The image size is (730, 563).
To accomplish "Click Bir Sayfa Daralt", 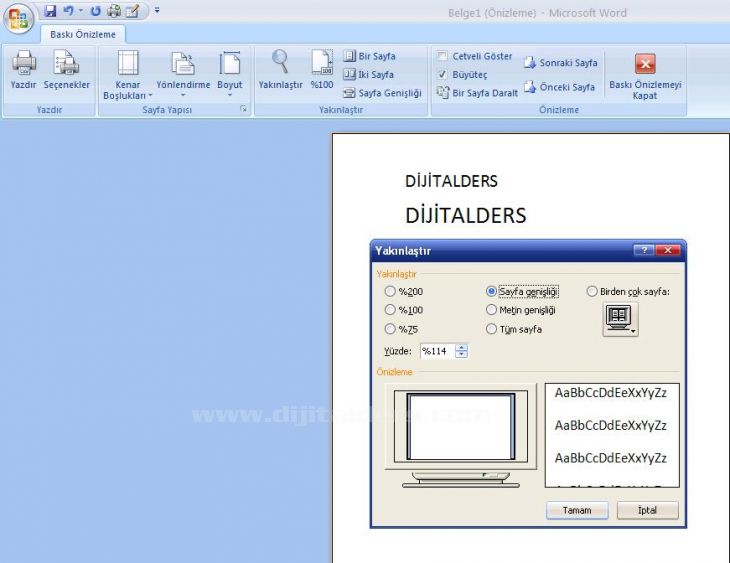I will point(477,93).
